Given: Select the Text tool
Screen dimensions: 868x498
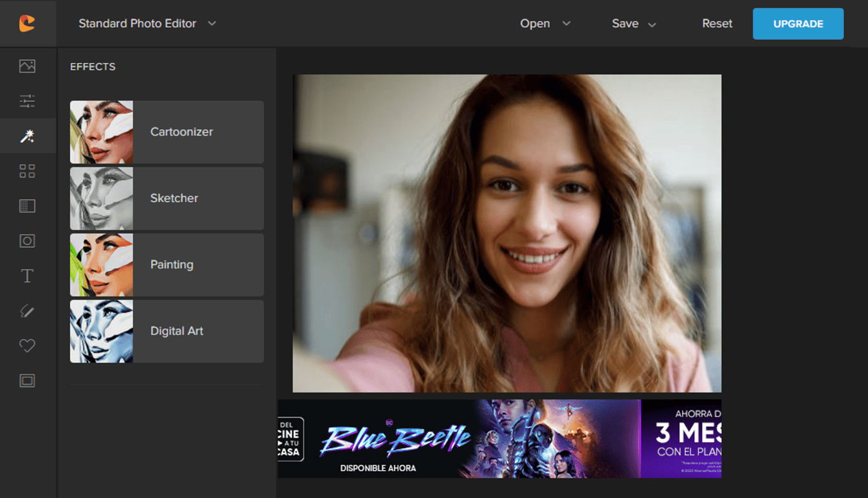Looking at the screenshot, I should (x=27, y=276).
